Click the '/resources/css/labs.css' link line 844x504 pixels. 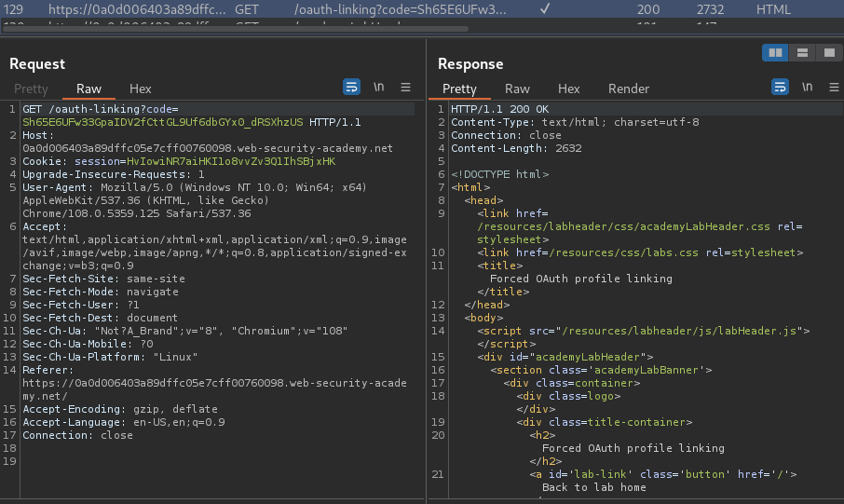tap(640, 252)
